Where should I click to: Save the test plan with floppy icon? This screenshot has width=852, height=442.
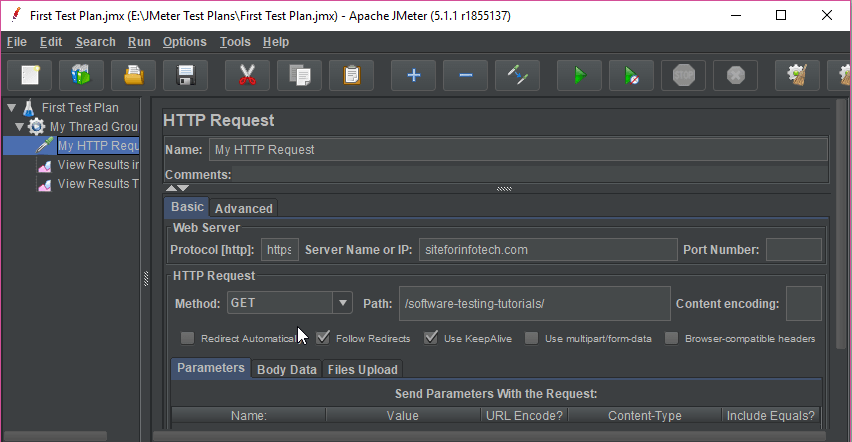(185, 75)
